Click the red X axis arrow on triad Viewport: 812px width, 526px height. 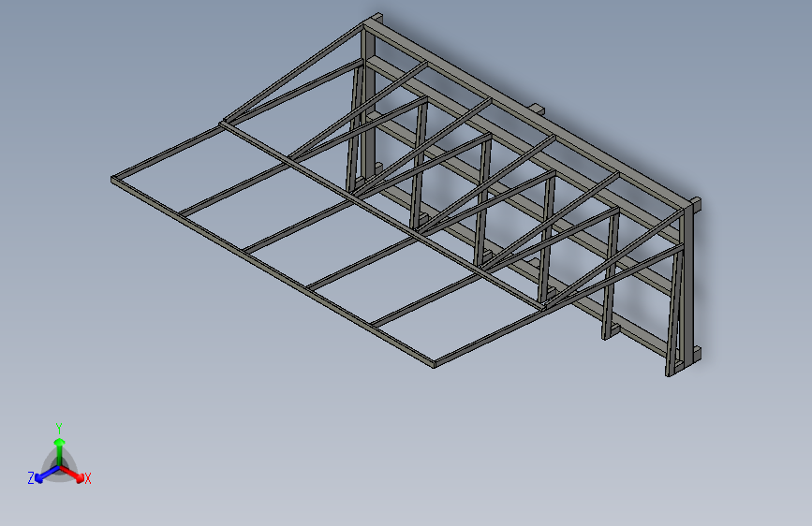pyautogui.click(x=72, y=475)
